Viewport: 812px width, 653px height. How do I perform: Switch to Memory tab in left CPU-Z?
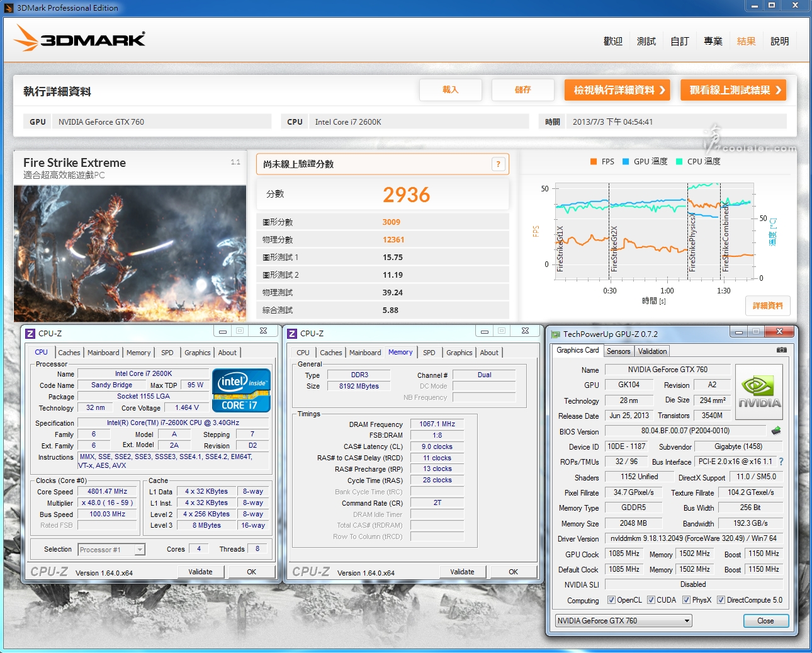[138, 353]
